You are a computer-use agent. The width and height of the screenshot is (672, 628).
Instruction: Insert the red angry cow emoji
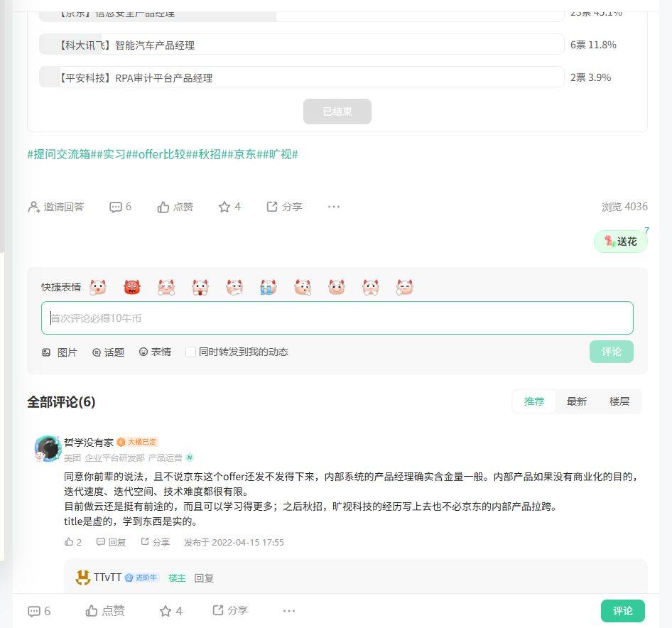point(132,287)
